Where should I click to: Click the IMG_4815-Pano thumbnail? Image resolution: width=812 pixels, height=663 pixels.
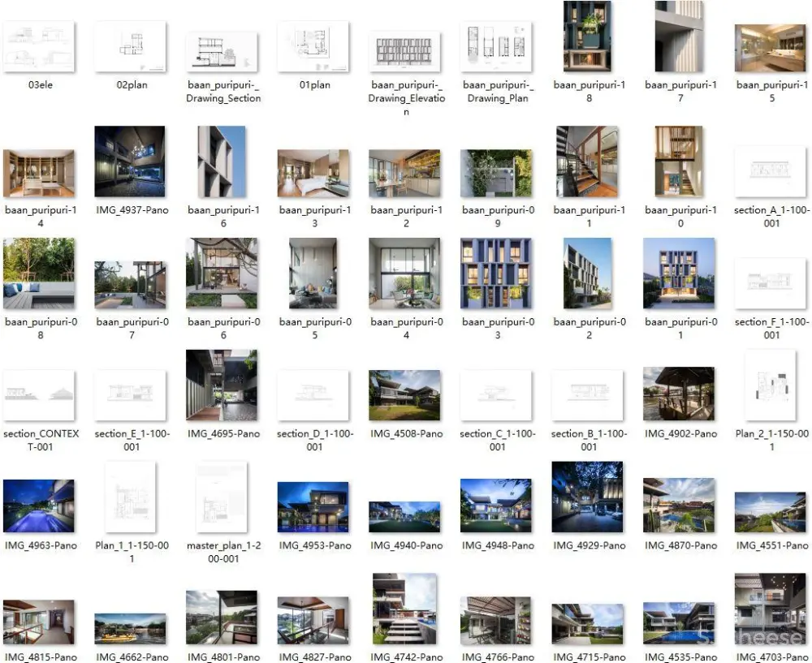39,622
